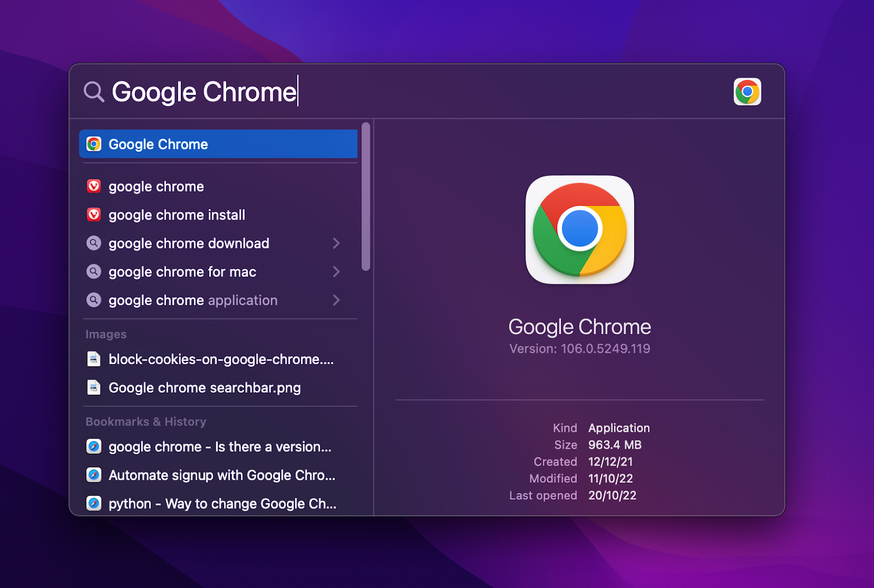Click the 'Size' label in preview

pos(566,445)
